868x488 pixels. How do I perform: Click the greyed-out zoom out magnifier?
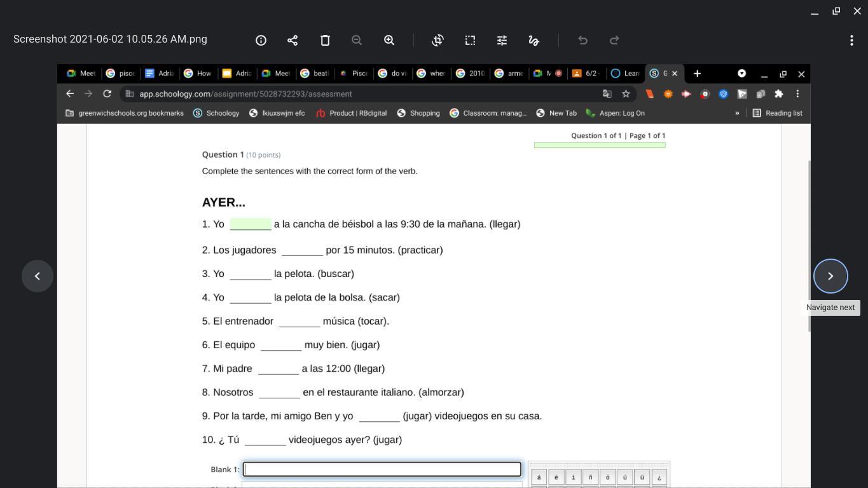357,40
